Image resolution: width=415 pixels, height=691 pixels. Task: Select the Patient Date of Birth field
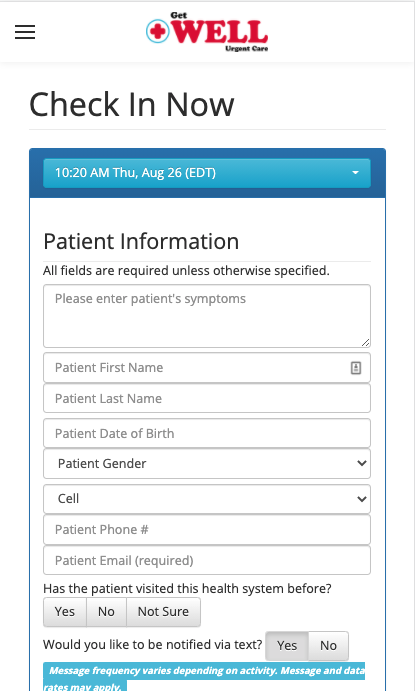pyautogui.click(x=207, y=433)
